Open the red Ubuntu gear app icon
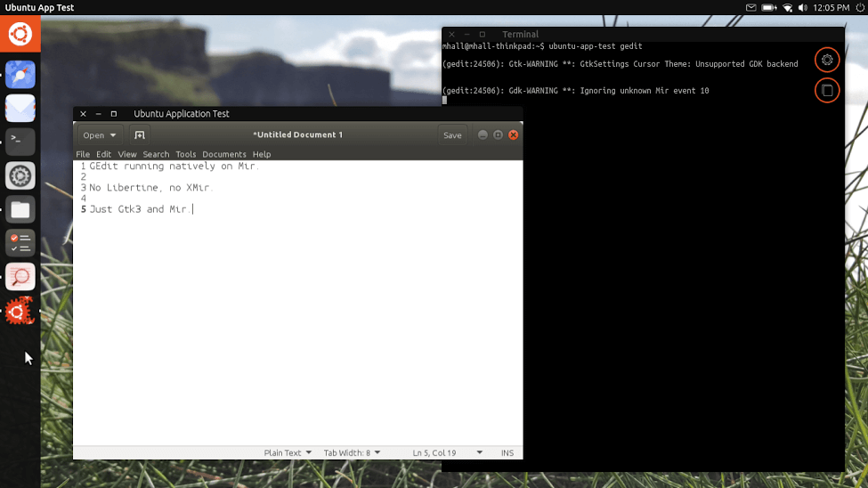868x488 pixels. click(x=20, y=311)
